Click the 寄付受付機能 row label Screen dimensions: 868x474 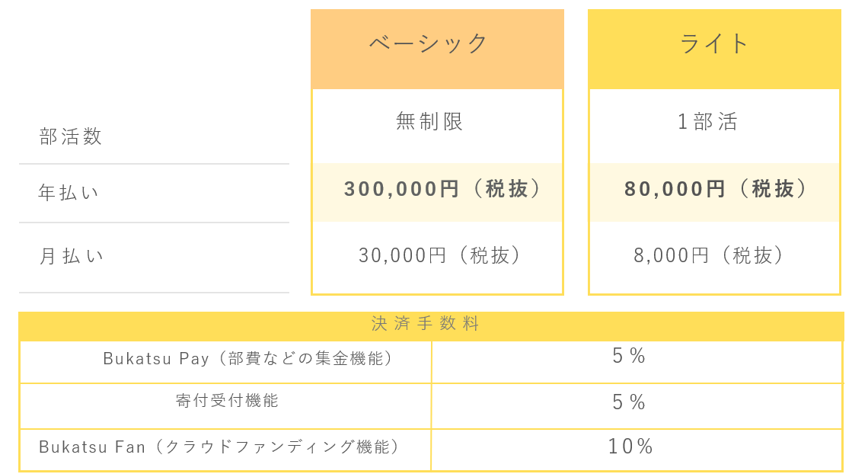pyautogui.click(x=227, y=400)
